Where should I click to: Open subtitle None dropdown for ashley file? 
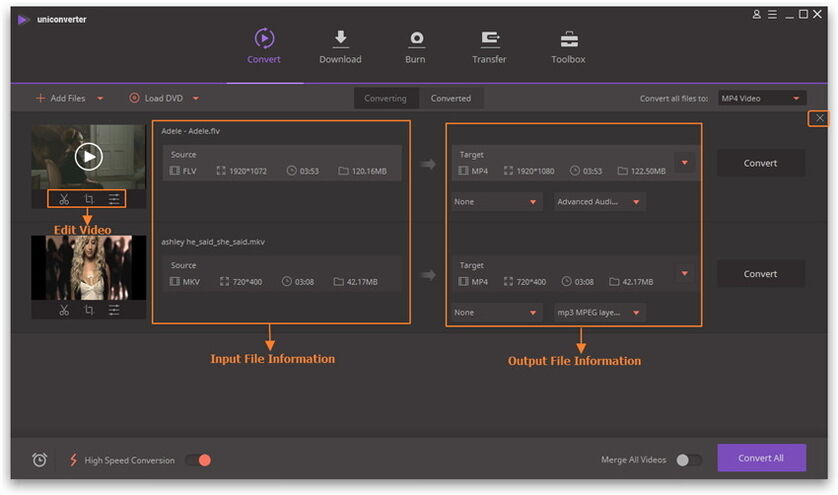coord(495,312)
